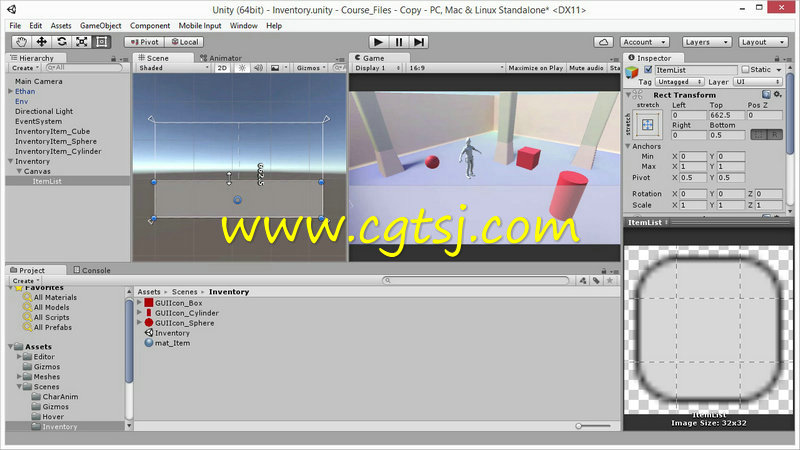Click the Hierarchy Create button
The image size is (800, 450).
24,68
